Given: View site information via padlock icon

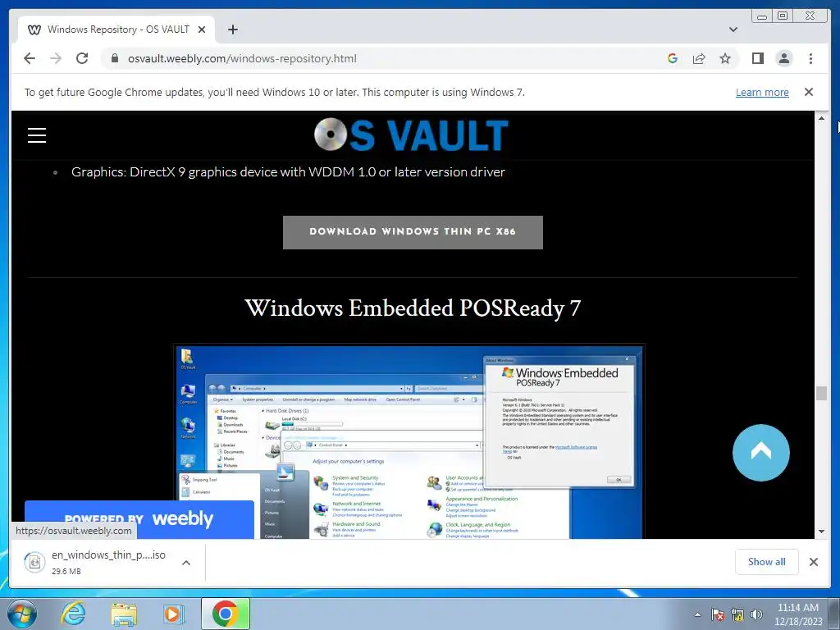Looking at the screenshot, I should (x=114, y=58).
